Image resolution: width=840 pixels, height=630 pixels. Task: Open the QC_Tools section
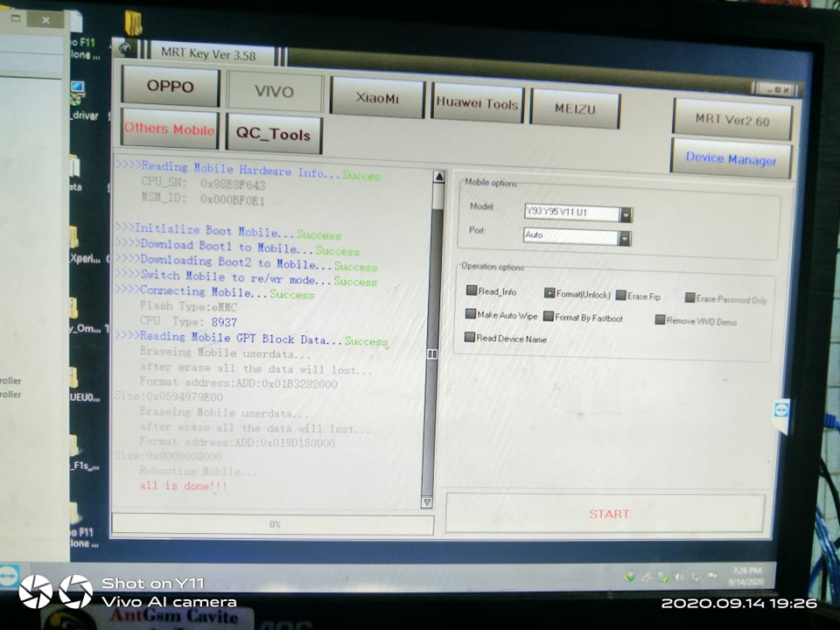click(x=273, y=134)
